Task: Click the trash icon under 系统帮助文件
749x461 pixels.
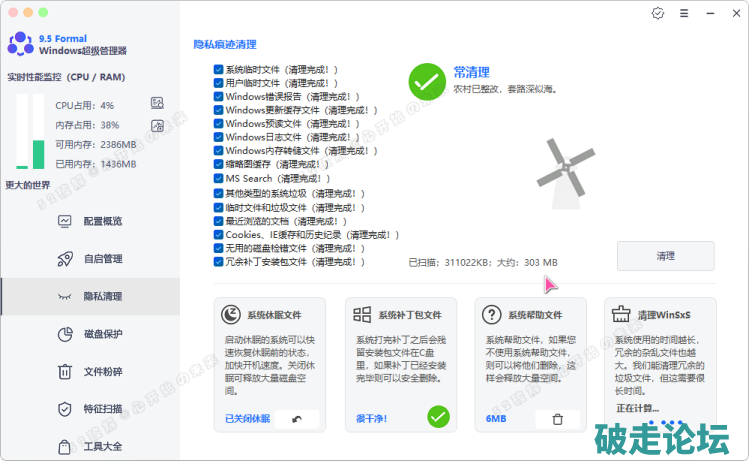Action: (558, 419)
